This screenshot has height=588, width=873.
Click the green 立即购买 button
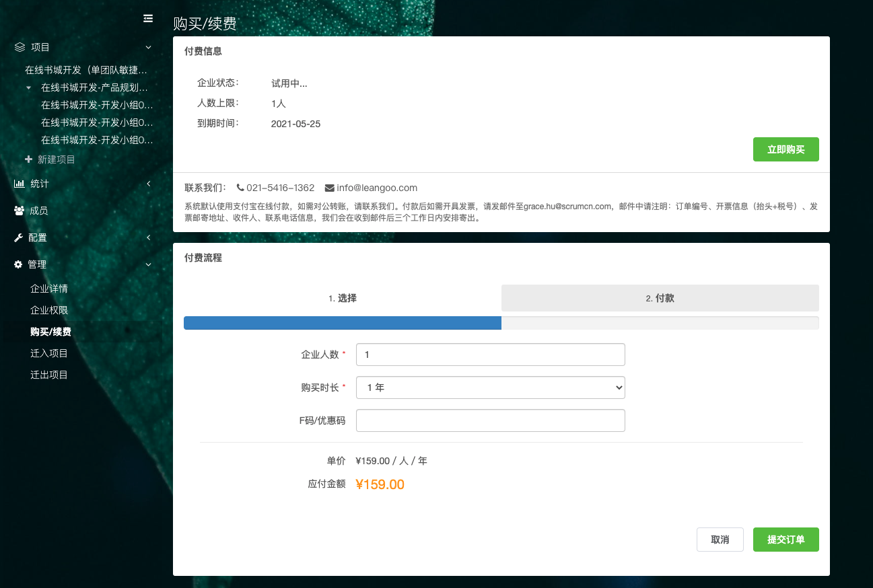click(785, 149)
